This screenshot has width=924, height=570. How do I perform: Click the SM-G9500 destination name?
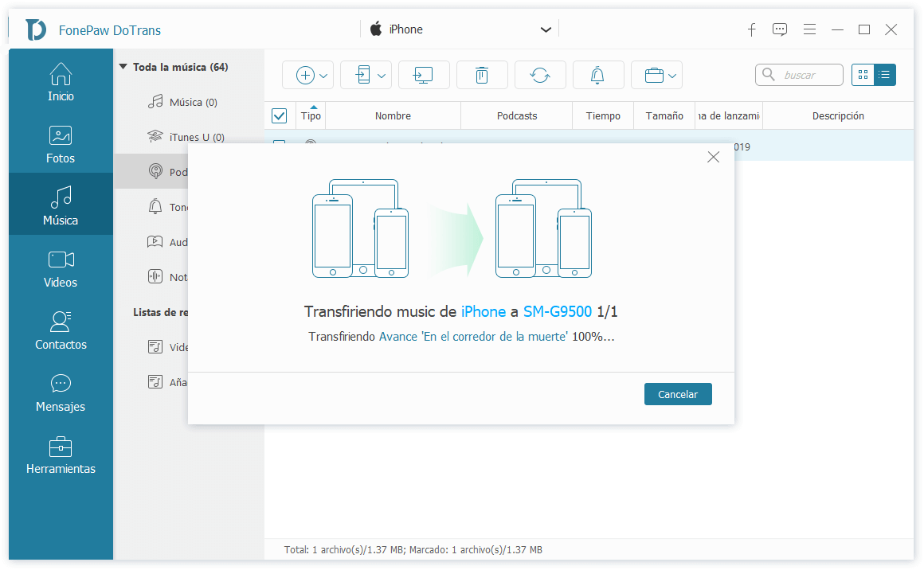pos(558,311)
